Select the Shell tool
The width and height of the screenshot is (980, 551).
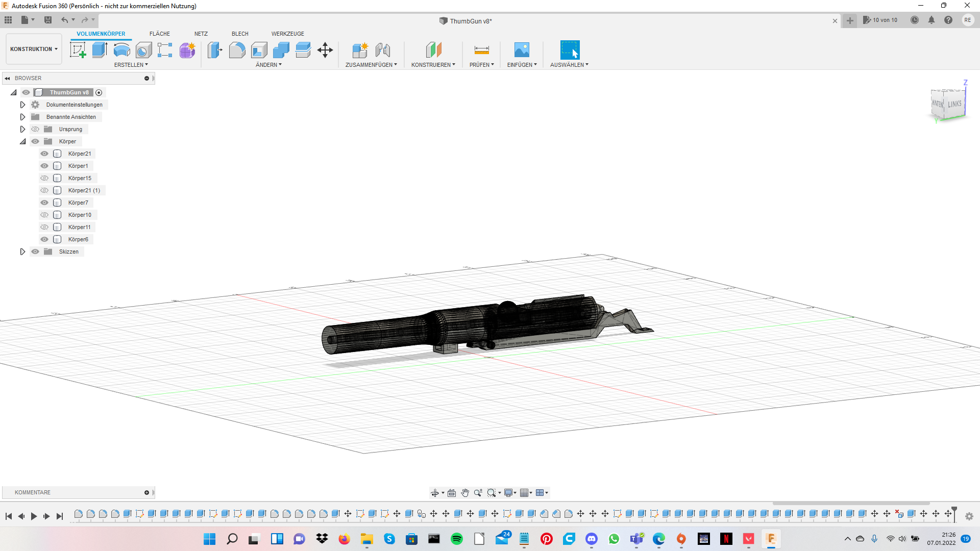[259, 50]
